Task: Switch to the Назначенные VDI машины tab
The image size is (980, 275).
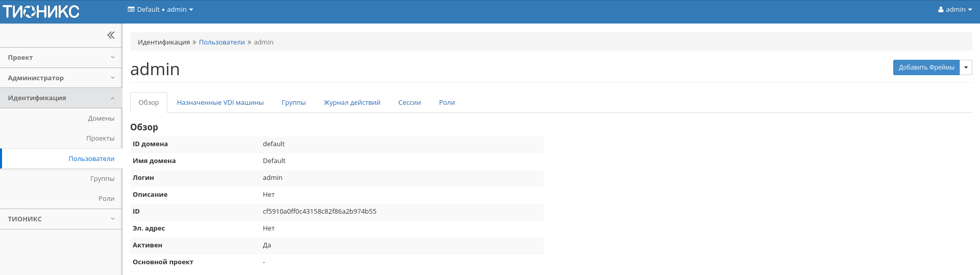Action: [x=220, y=103]
